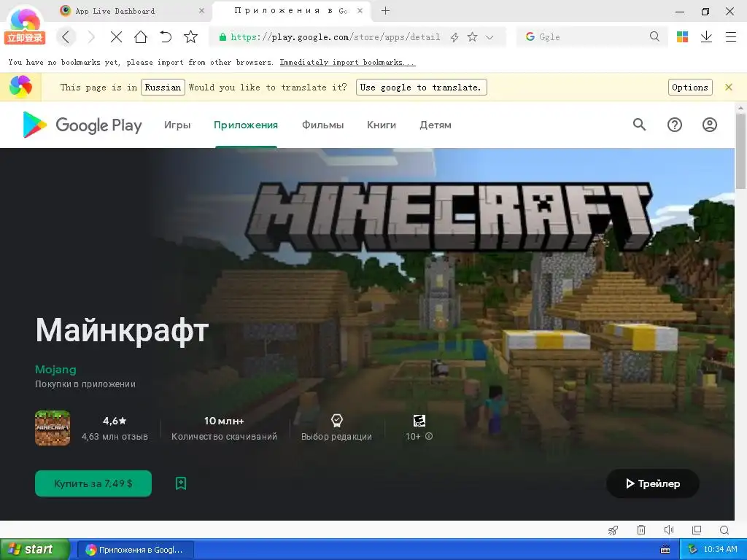Click the Google search input field
Viewport: 747px width, 560px height.
(591, 36)
